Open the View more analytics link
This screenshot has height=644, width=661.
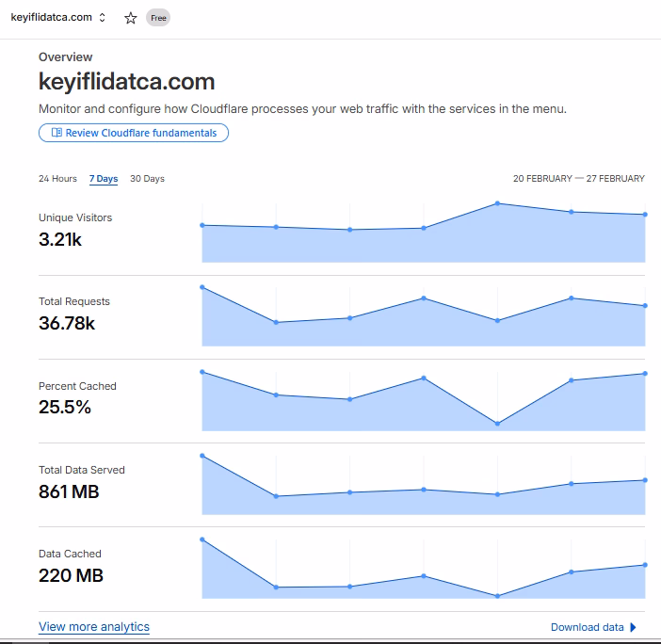pyautogui.click(x=94, y=627)
